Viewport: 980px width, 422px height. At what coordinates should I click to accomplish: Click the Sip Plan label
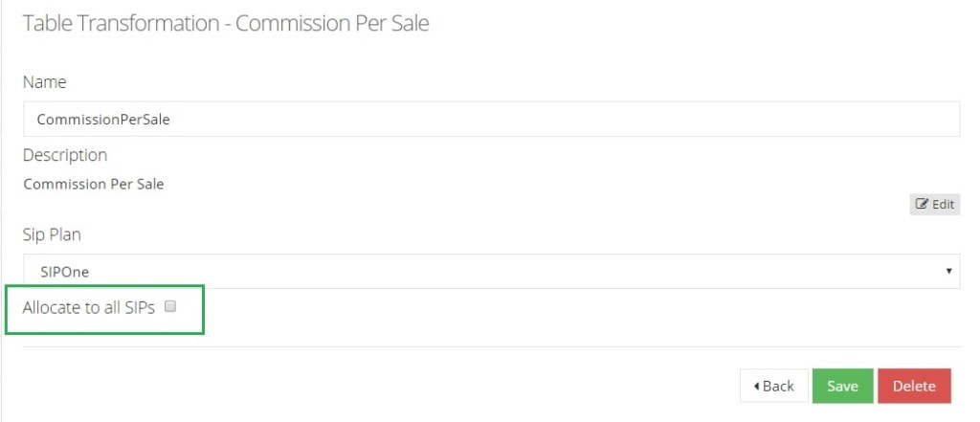pyautogui.click(x=52, y=235)
